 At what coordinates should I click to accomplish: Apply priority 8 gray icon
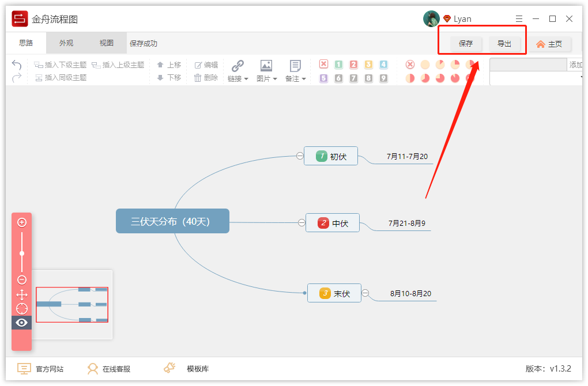coord(368,78)
